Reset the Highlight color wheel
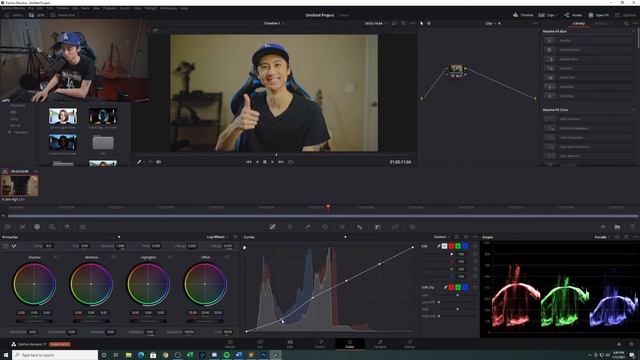The height and width of the screenshot is (360, 640). [x=170, y=257]
